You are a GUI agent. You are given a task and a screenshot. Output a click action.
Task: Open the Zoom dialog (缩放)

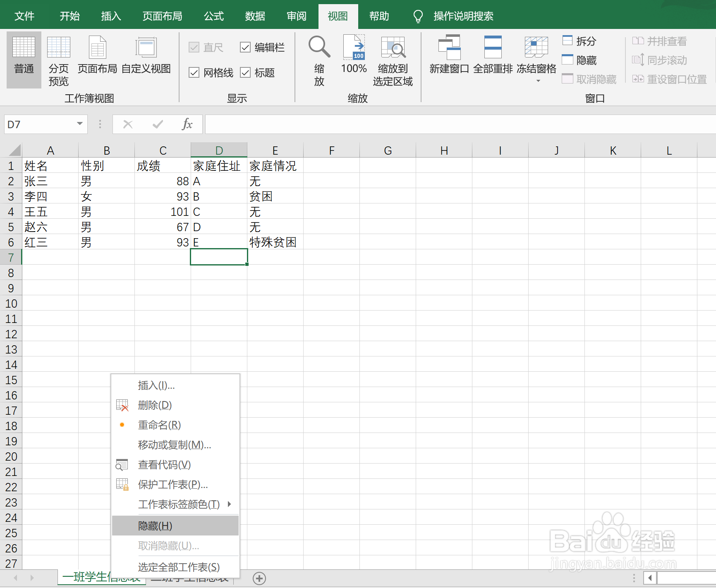[x=319, y=60]
